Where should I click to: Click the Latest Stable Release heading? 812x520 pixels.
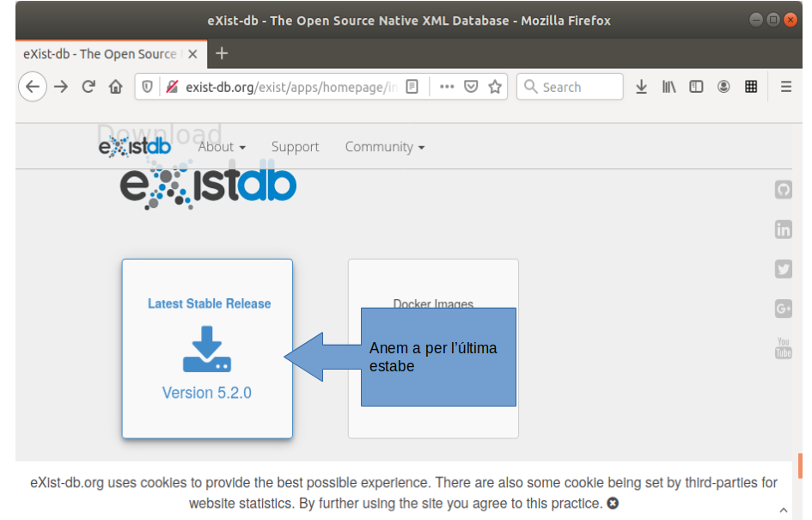(x=209, y=303)
